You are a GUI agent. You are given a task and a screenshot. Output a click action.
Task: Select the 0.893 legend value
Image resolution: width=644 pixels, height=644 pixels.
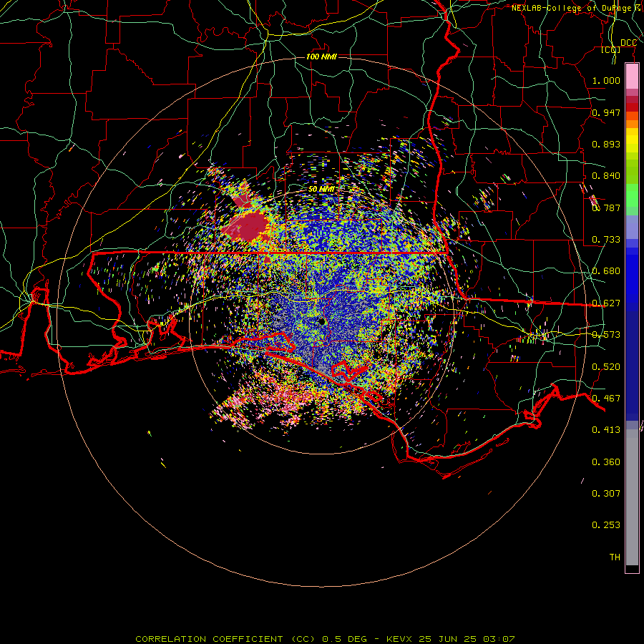[x=606, y=144]
